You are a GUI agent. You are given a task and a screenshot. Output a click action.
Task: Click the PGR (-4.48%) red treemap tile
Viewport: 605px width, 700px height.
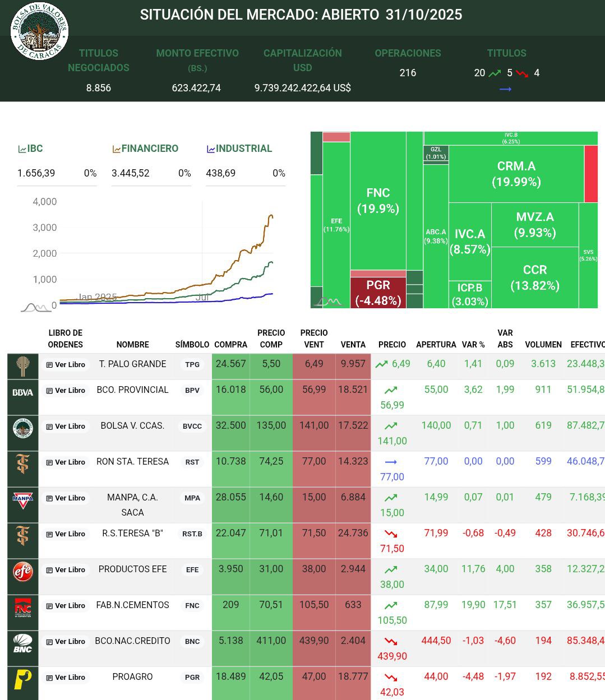(378, 293)
